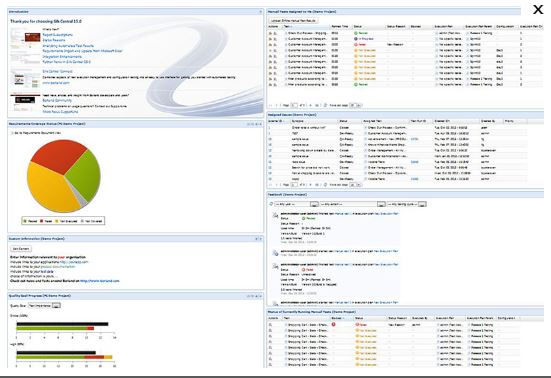This screenshot has width=551, height=378.
Task: Close the enlarged dashboard image with X
Action: click(538, 9)
